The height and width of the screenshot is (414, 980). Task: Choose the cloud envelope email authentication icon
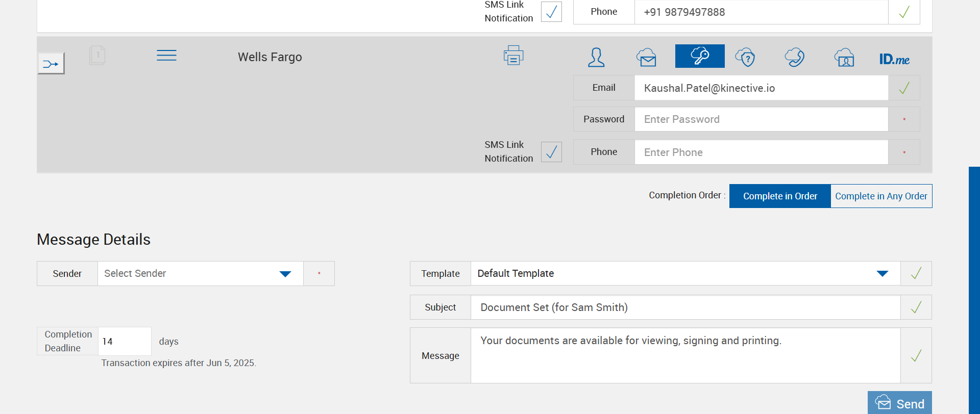pos(646,57)
